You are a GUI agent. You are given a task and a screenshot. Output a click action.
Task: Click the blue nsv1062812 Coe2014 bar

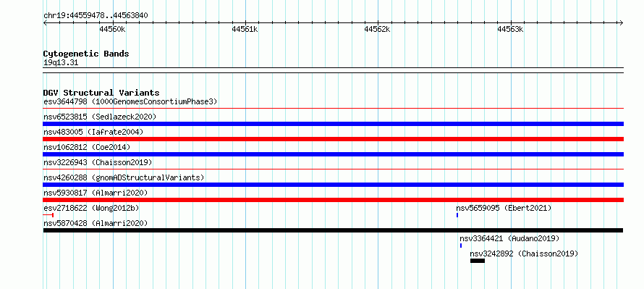pos(334,154)
